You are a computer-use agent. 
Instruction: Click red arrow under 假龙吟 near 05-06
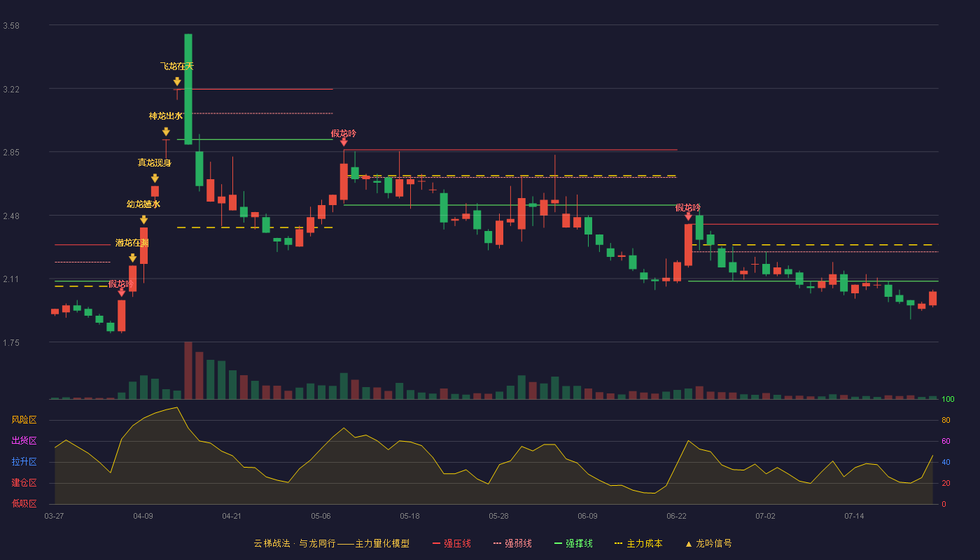[x=344, y=142]
